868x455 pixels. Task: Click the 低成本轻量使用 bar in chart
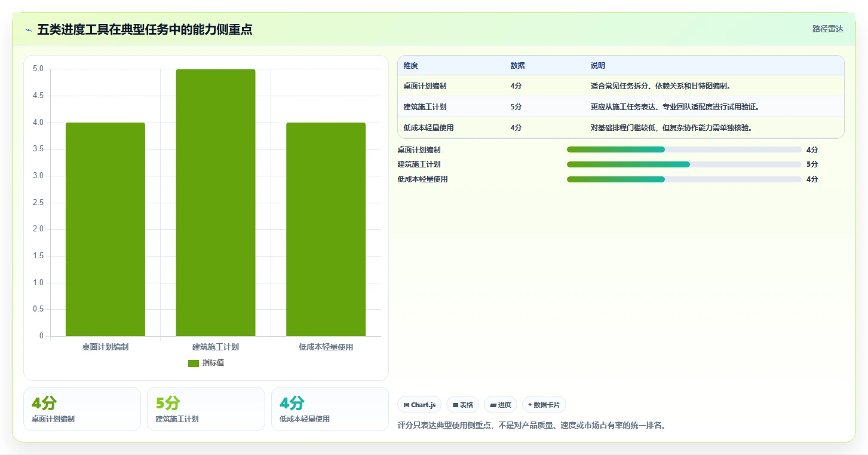point(326,229)
